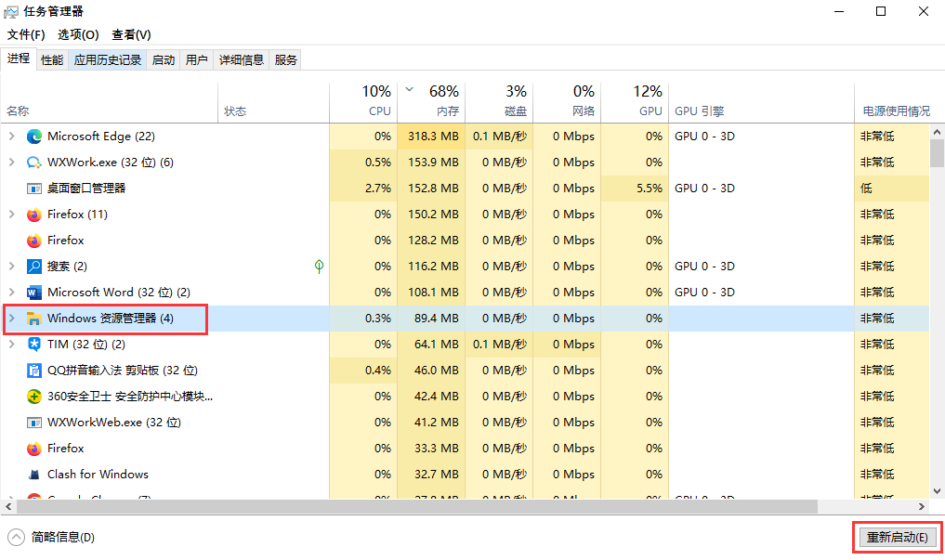Click the Windows 资源管理器 folder icon
This screenshot has height=560, width=945.
(33, 318)
